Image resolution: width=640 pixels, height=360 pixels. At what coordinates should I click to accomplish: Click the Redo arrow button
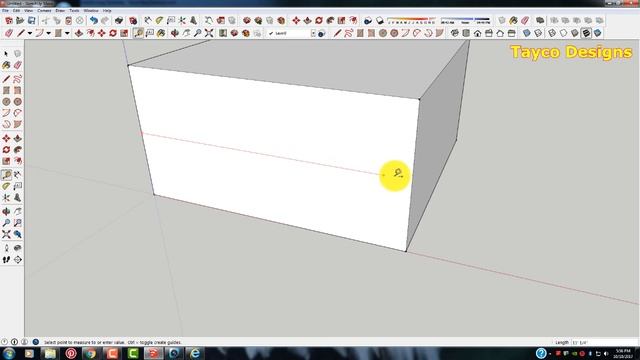point(105,20)
